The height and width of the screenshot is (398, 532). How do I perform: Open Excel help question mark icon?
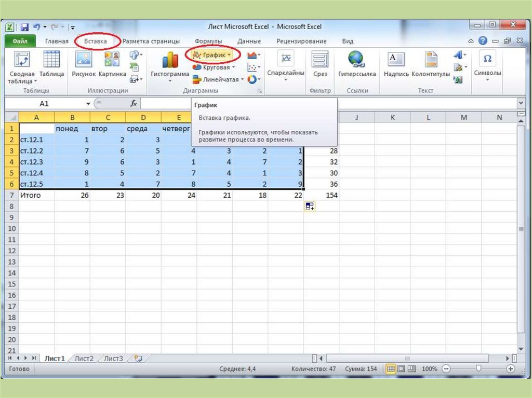tap(483, 41)
